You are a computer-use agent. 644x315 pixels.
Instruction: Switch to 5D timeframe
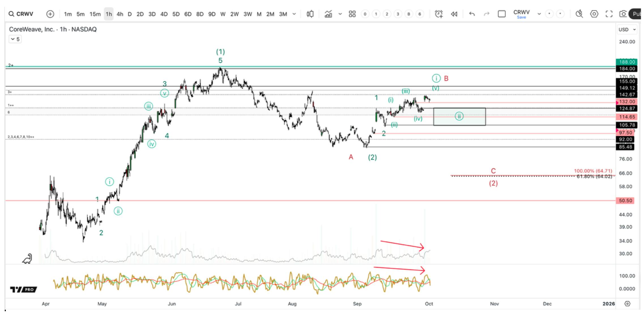(x=176, y=14)
